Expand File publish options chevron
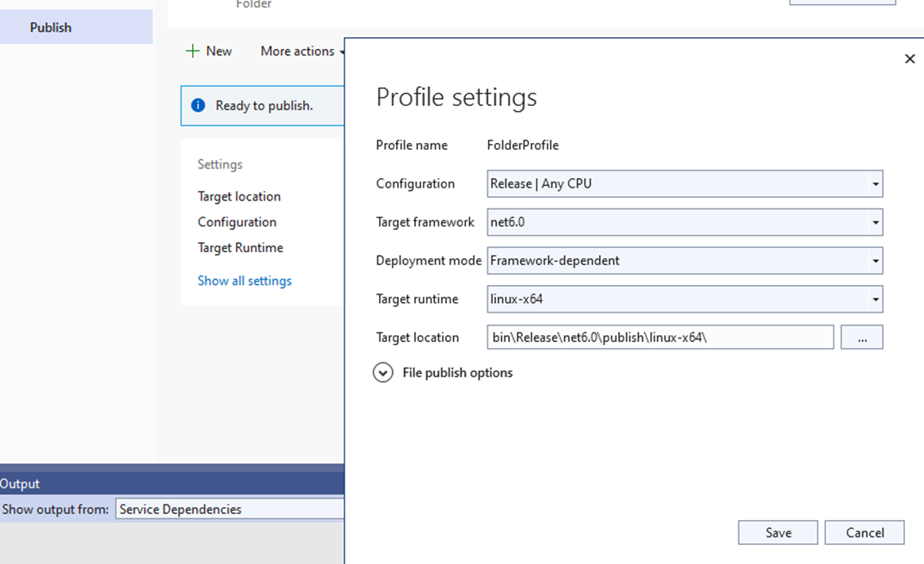The width and height of the screenshot is (924, 564). (383, 373)
